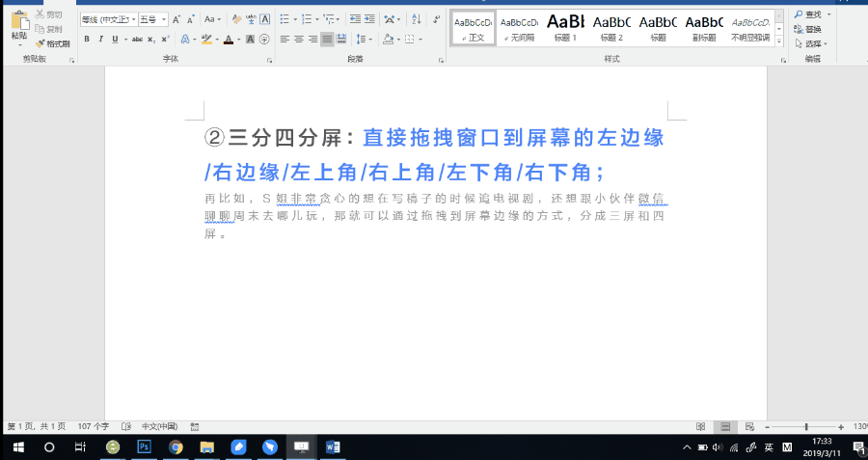This screenshot has height=460, width=868.
Task: Increase font size with grow icon
Action: click(176, 19)
